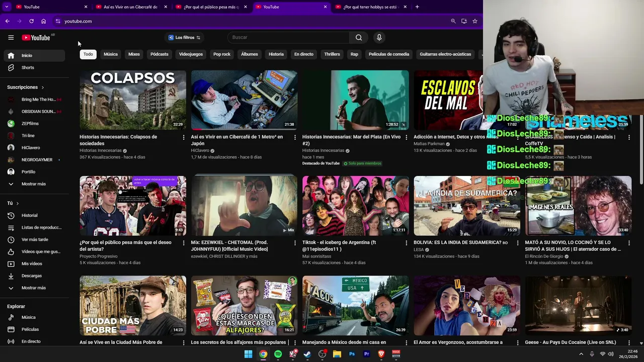The image size is (644, 362).
Task: Expand the Suscripciones section chevron
Action: click(42, 87)
